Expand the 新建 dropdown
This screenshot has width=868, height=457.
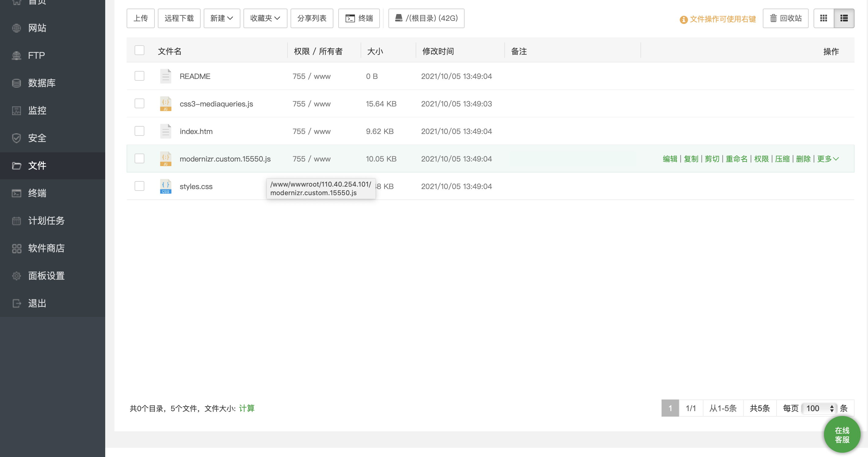(x=222, y=18)
